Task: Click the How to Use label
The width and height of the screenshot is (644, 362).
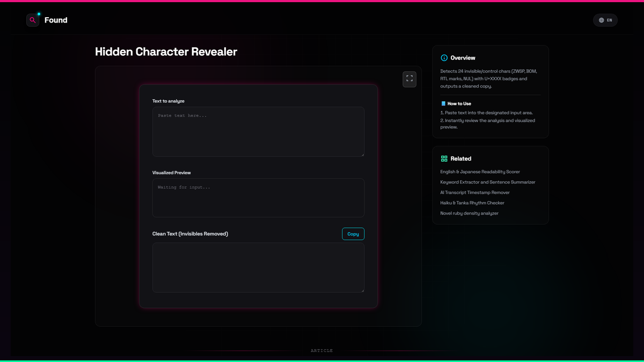Action: tap(459, 104)
